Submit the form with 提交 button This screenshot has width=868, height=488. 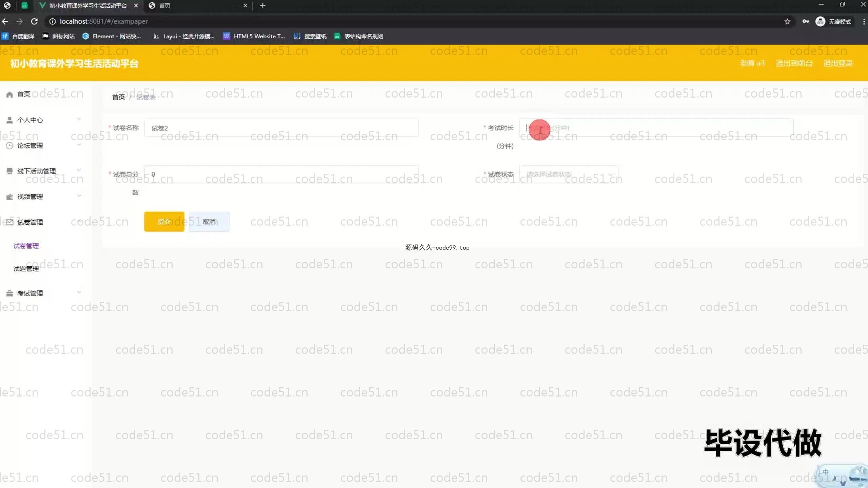tap(164, 222)
